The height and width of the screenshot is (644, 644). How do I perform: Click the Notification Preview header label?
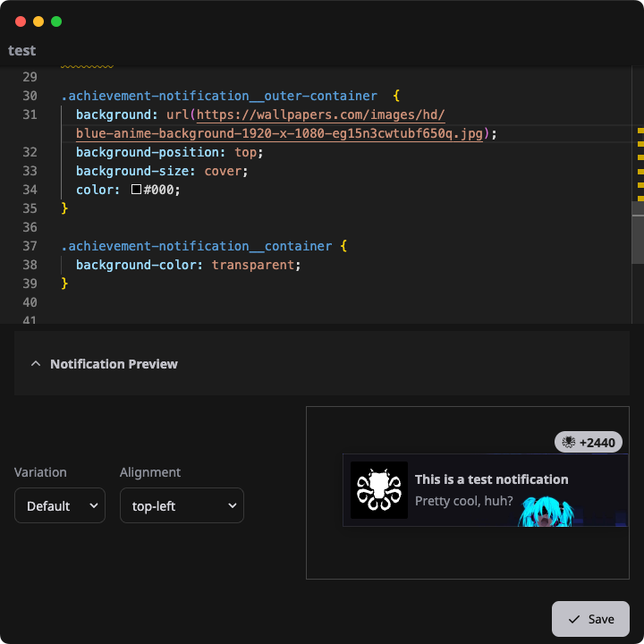click(114, 364)
